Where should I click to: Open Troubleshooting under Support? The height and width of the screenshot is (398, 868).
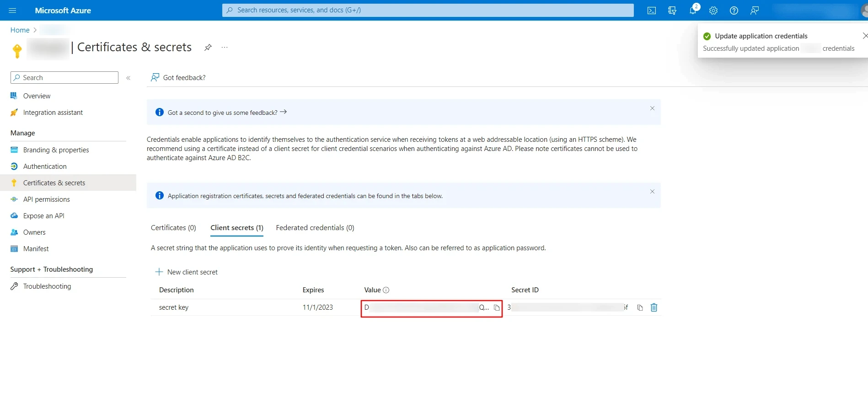(x=47, y=286)
